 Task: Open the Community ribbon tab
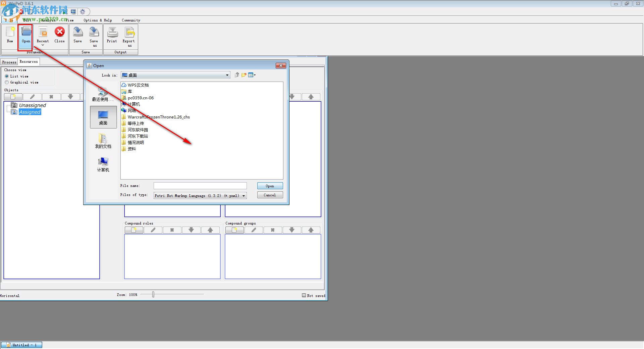coord(131,20)
